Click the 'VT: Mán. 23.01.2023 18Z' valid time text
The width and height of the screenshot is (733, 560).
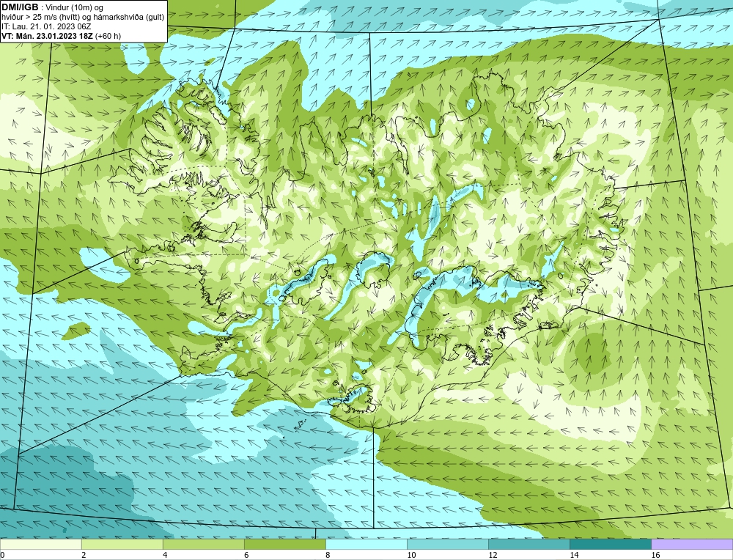pos(47,36)
